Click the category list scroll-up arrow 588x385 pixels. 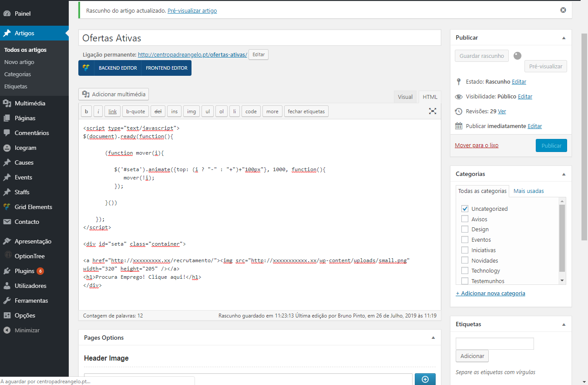tap(562, 201)
